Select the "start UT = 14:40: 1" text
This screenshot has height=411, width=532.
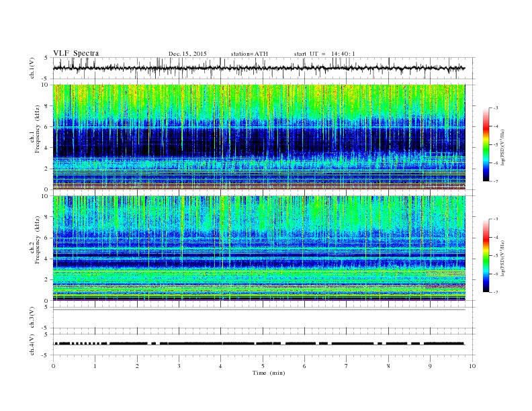(324, 54)
